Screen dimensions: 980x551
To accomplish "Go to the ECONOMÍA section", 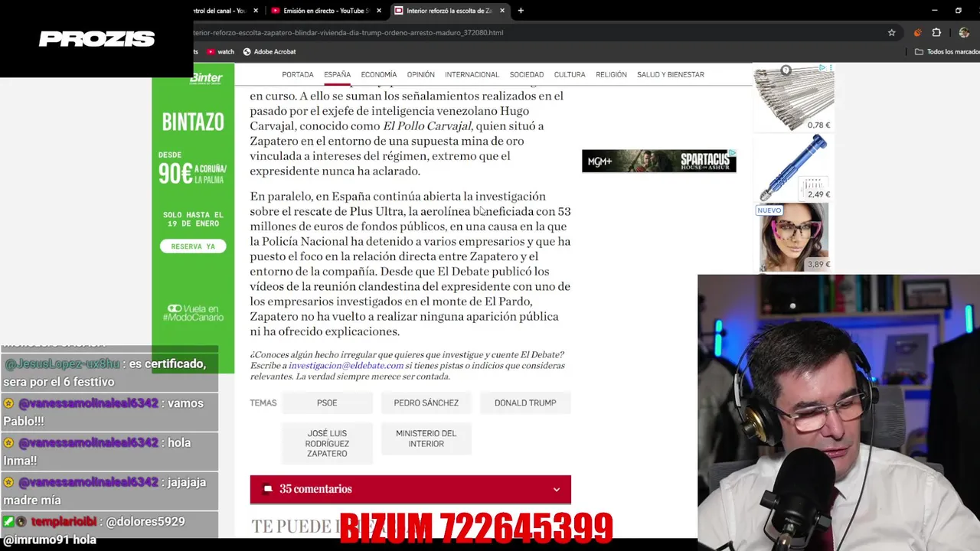I will (x=379, y=74).
